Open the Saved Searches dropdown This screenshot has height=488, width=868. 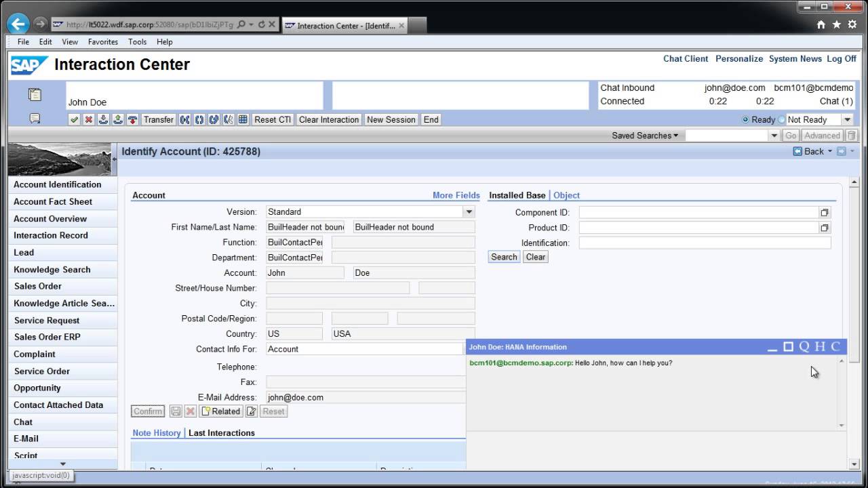click(x=645, y=136)
